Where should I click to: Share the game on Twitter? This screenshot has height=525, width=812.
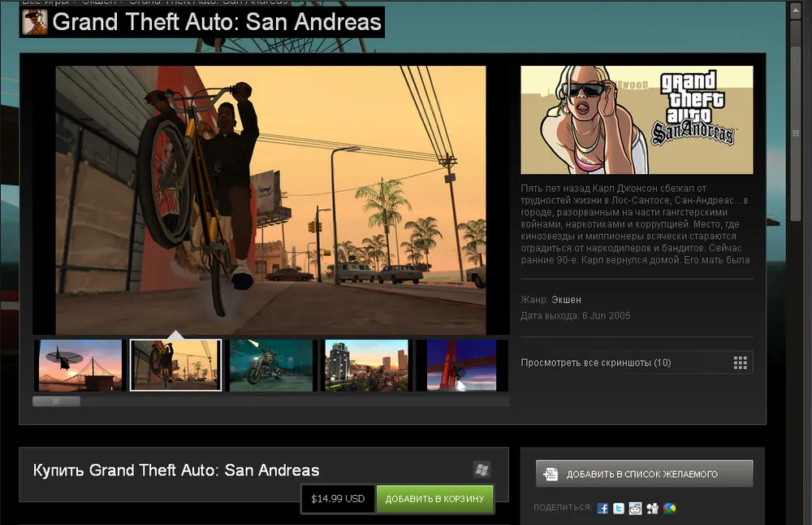click(619, 509)
